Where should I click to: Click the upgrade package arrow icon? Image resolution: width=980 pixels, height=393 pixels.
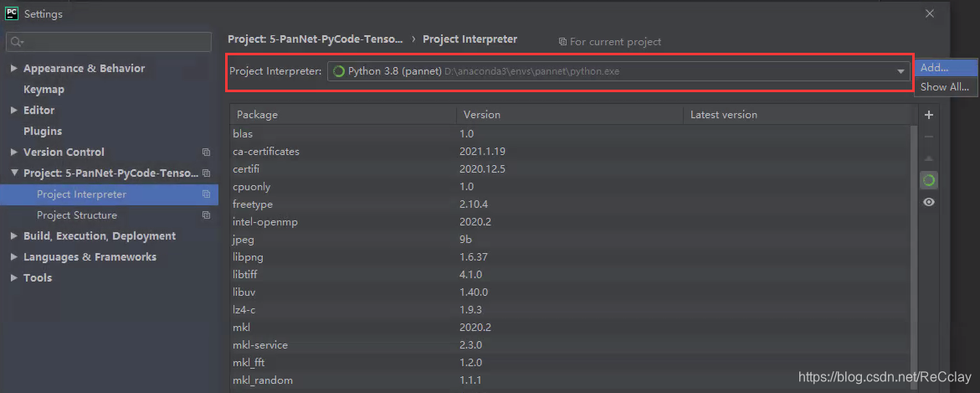[929, 158]
